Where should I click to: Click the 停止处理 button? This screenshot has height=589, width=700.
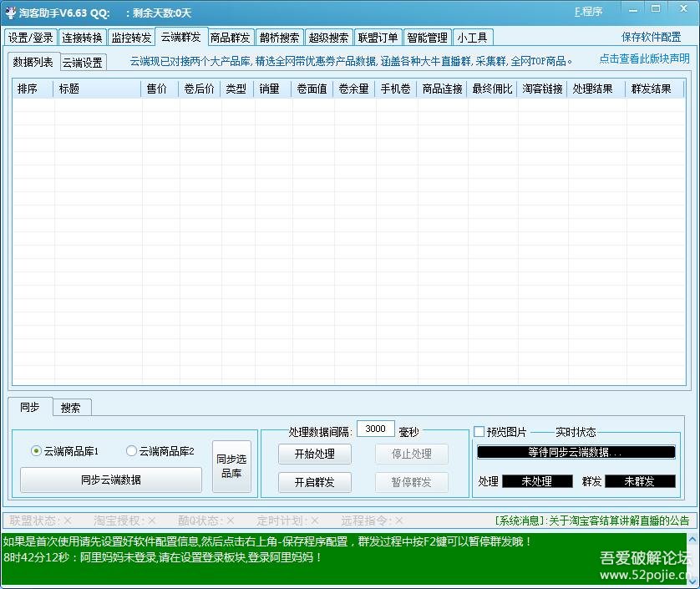point(412,454)
